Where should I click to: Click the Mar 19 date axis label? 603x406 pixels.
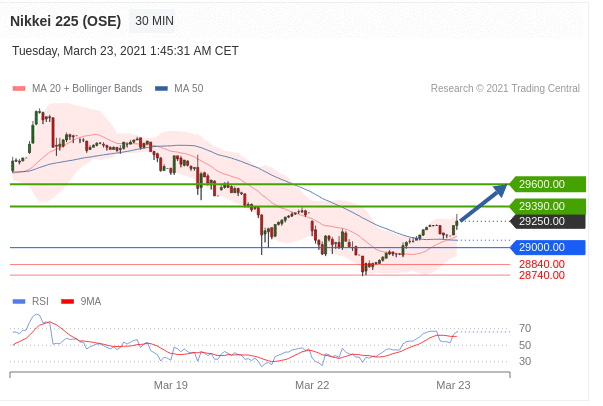[171, 385]
